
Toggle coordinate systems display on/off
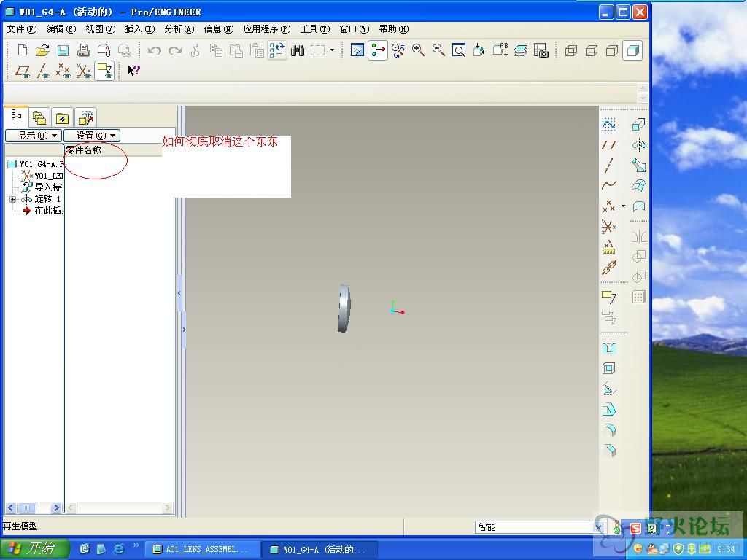84,71
